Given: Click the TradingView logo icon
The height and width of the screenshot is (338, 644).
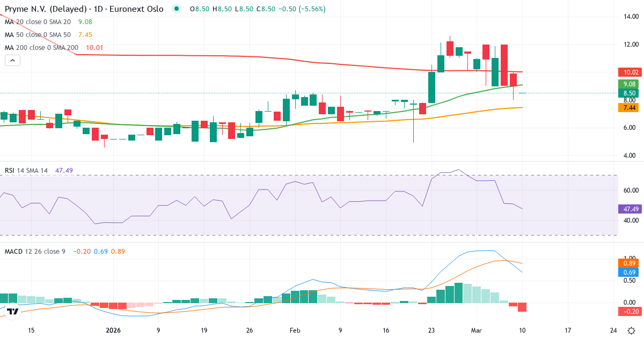Looking at the screenshot, I should [13, 311].
